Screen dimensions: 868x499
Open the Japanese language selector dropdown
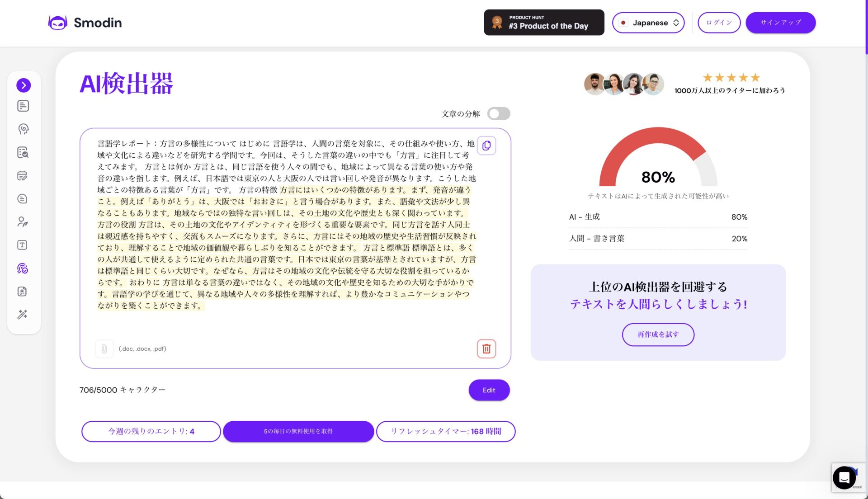tap(648, 22)
